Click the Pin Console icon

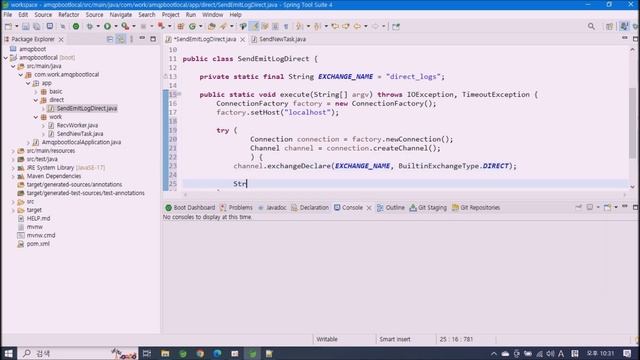[x=578, y=207]
